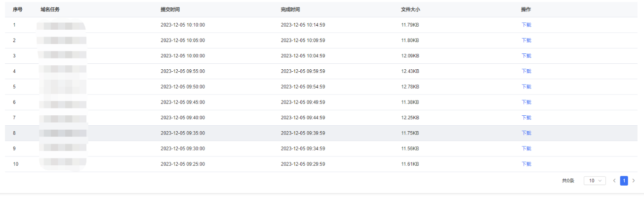The height and width of the screenshot is (197, 644).
Task: Download the 12.25KB file in row 7
Action: coord(526,117)
